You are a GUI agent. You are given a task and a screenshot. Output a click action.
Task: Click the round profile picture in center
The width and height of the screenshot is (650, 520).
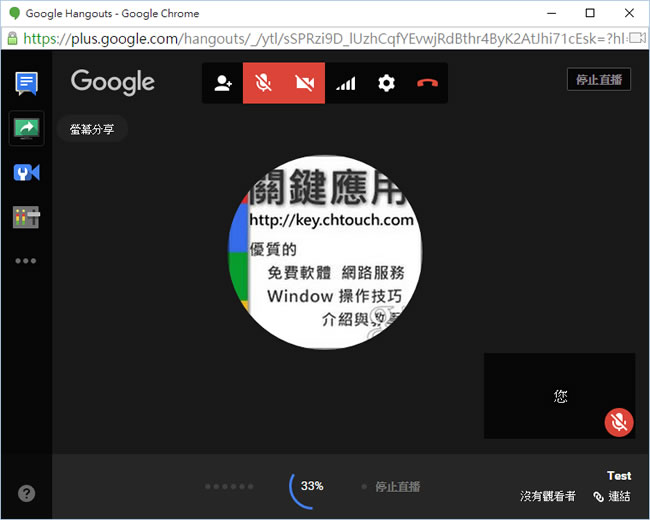click(x=325, y=252)
